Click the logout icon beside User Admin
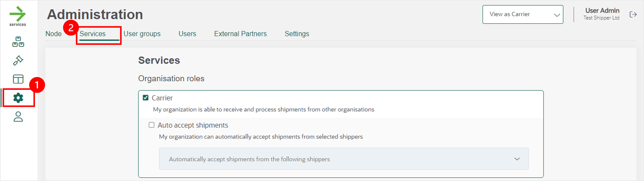This screenshot has width=644, height=181. (633, 14)
